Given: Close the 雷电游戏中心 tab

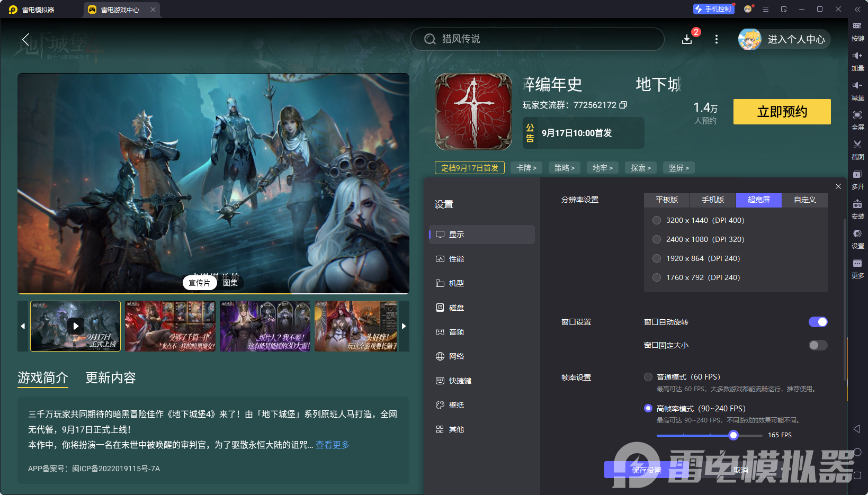Looking at the screenshot, I should point(153,10).
